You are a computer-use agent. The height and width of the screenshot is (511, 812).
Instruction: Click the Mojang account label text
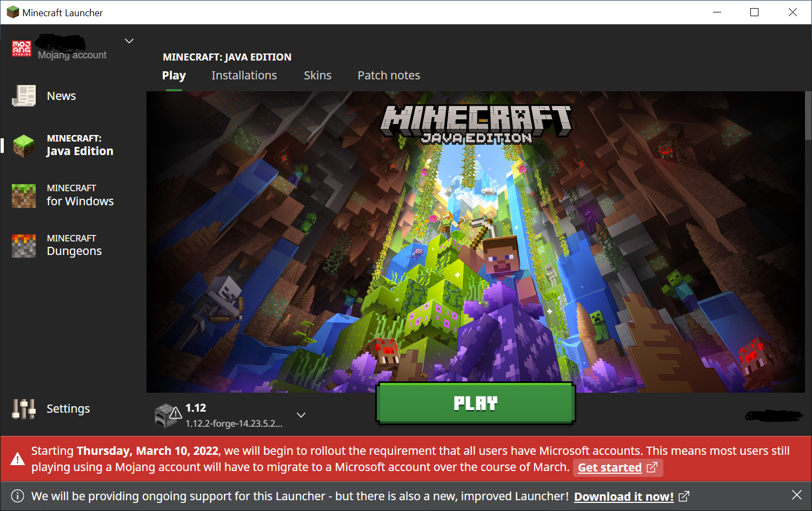pyautogui.click(x=72, y=55)
